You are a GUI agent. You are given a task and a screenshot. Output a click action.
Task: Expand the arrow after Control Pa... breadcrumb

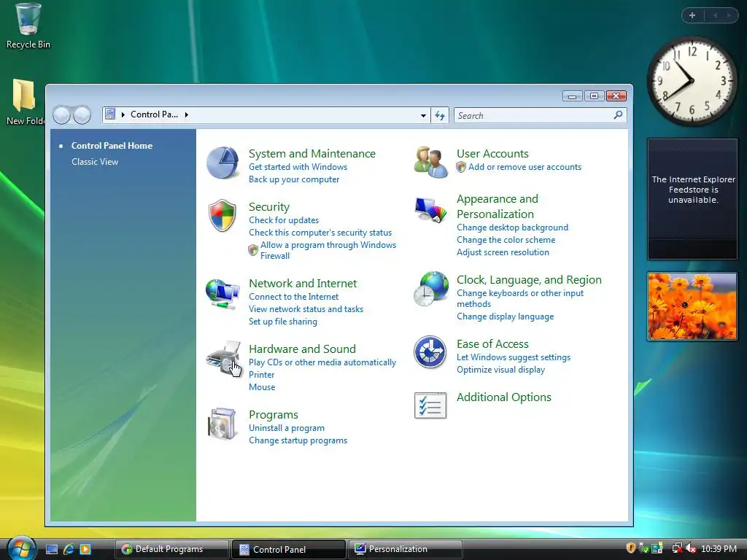point(186,114)
